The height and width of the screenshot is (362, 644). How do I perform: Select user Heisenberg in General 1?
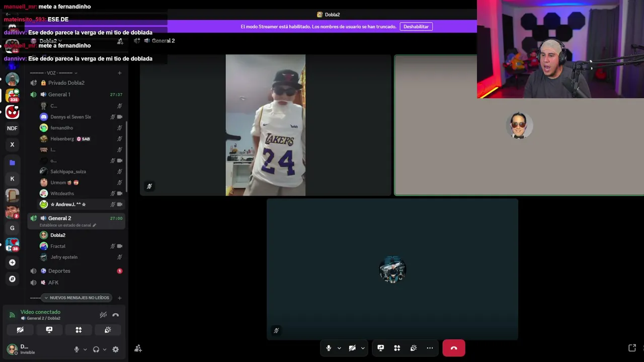pos(81,139)
